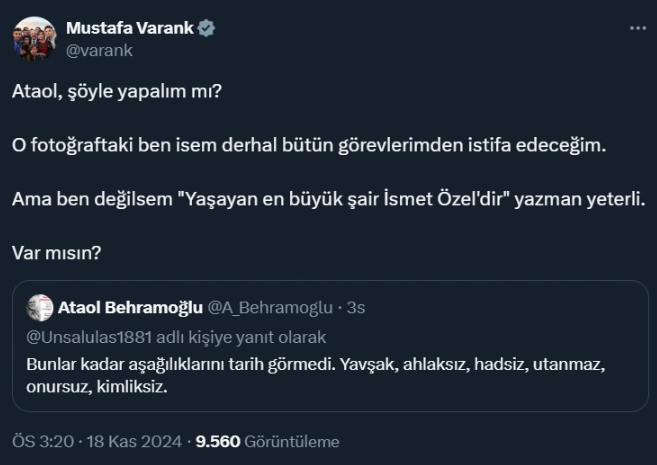This screenshot has height=465, width=657.
Task: Open the "9.560 Görüntüleme" view count
Action: click(x=268, y=441)
